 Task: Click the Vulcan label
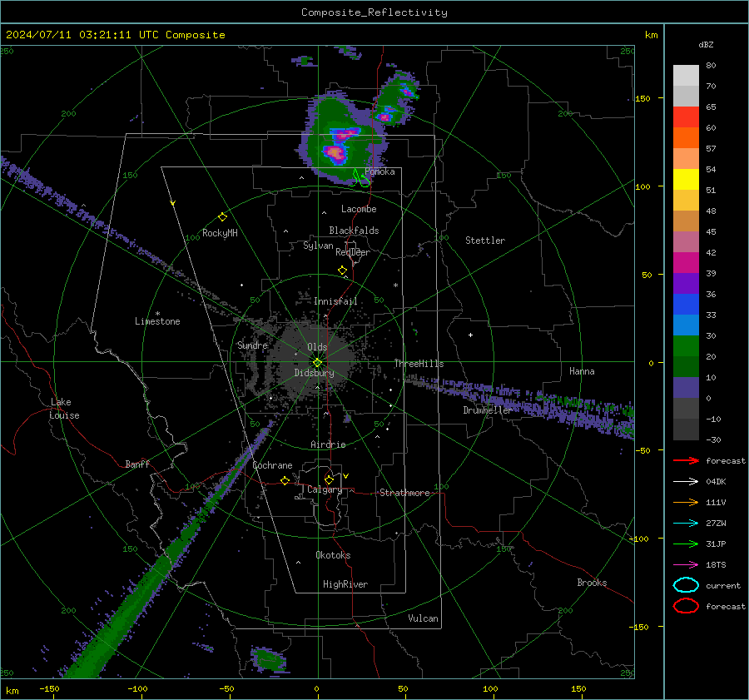[x=424, y=618]
